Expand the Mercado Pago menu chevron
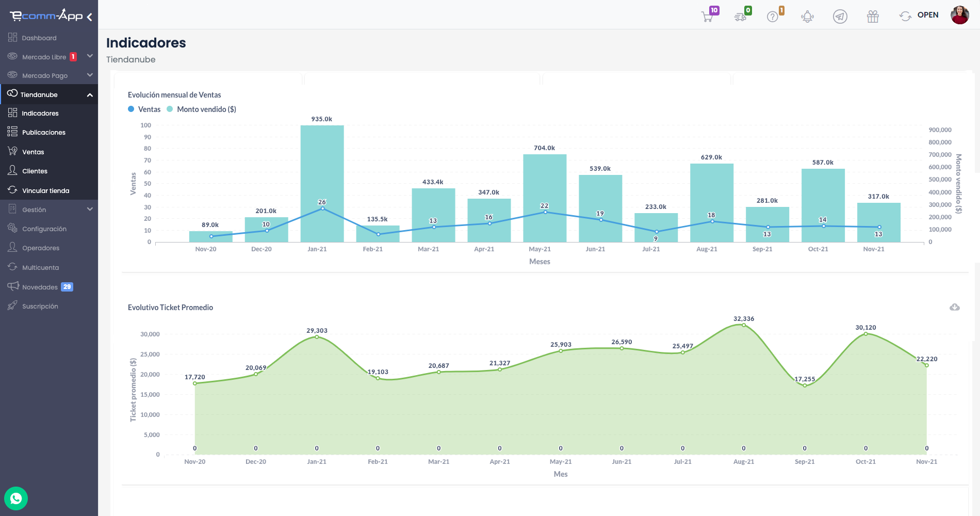 coord(90,75)
